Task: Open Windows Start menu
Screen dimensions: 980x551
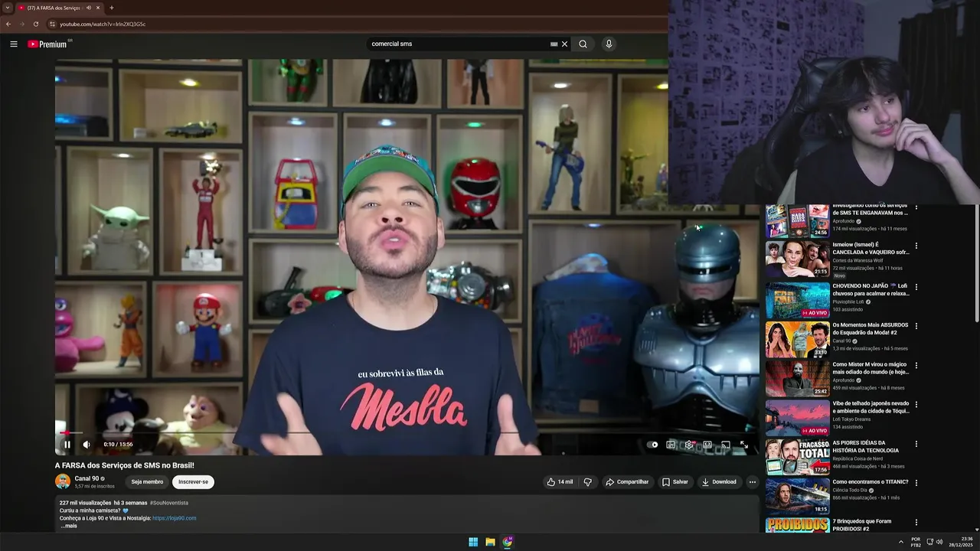Action: pyautogui.click(x=473, y=542)
